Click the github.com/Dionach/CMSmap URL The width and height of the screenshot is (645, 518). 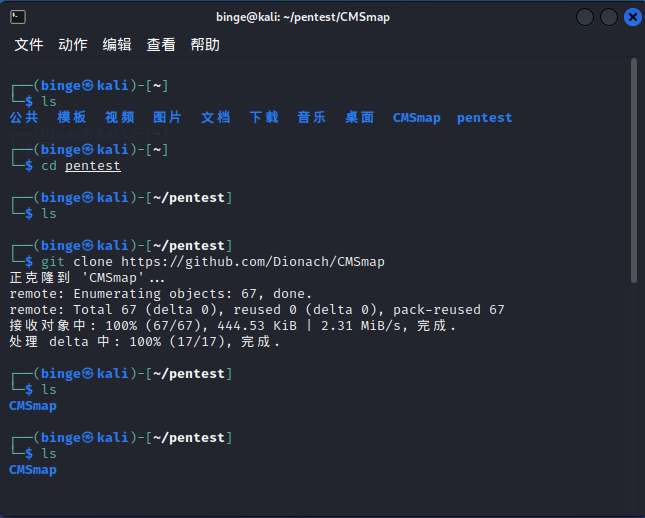(253, 262)
